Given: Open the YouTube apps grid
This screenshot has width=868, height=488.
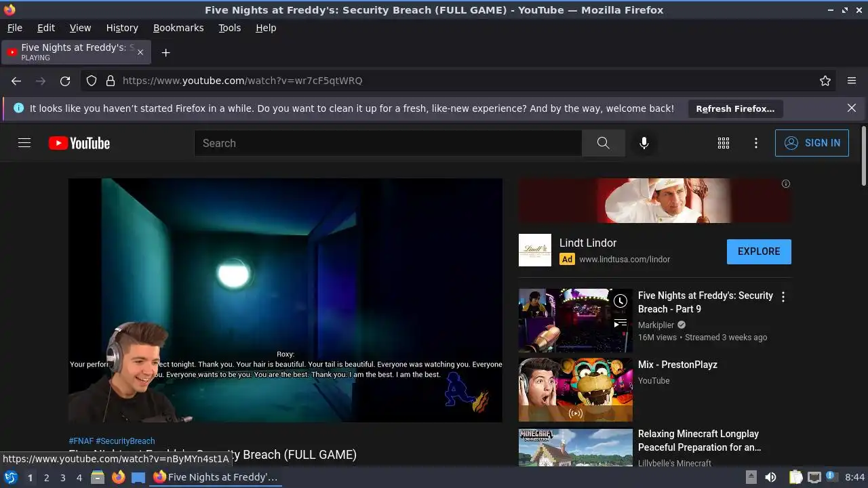Looking at the screenshot, I should (724, 143).
